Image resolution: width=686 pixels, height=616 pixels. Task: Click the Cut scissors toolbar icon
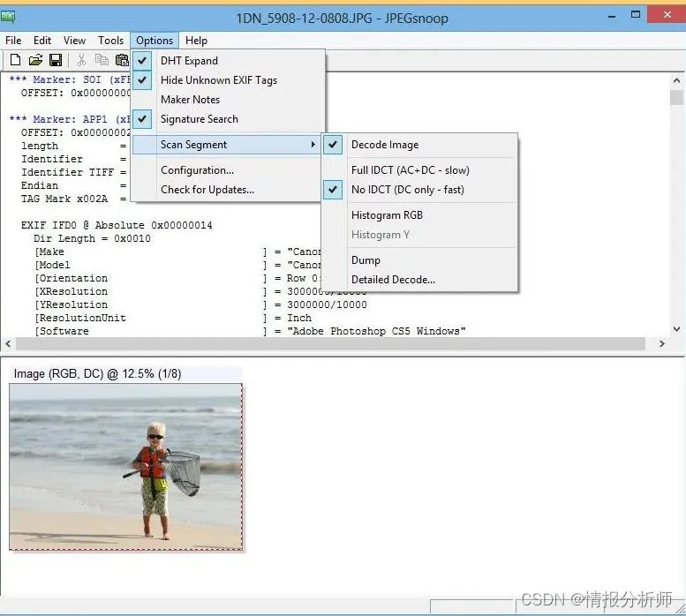point(81,60)
